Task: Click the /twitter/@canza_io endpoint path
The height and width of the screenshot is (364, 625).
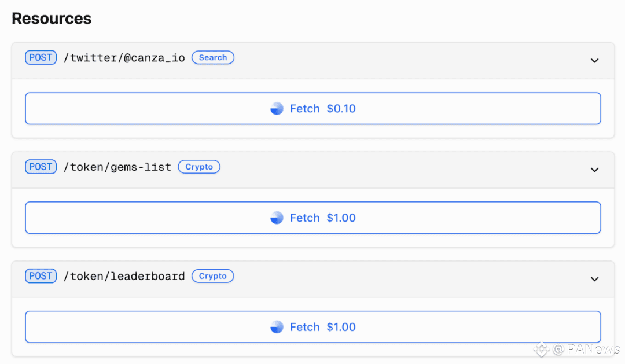Action: tap(124, 58)
